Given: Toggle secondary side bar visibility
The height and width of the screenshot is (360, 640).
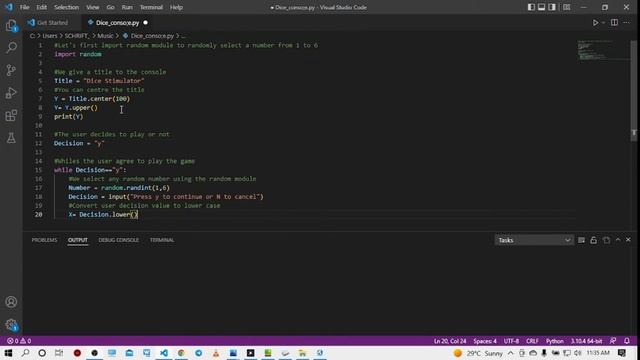Looking at the screenshot, I should coord(552,7).
